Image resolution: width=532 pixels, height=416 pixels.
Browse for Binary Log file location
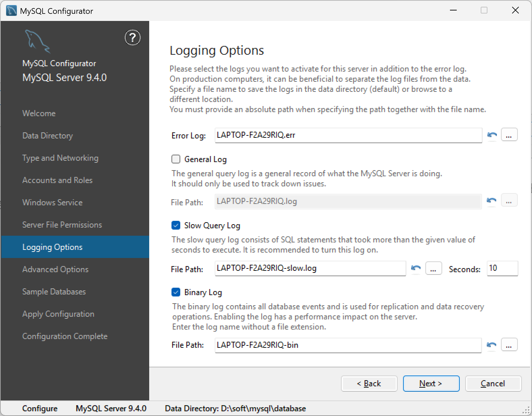509,345
